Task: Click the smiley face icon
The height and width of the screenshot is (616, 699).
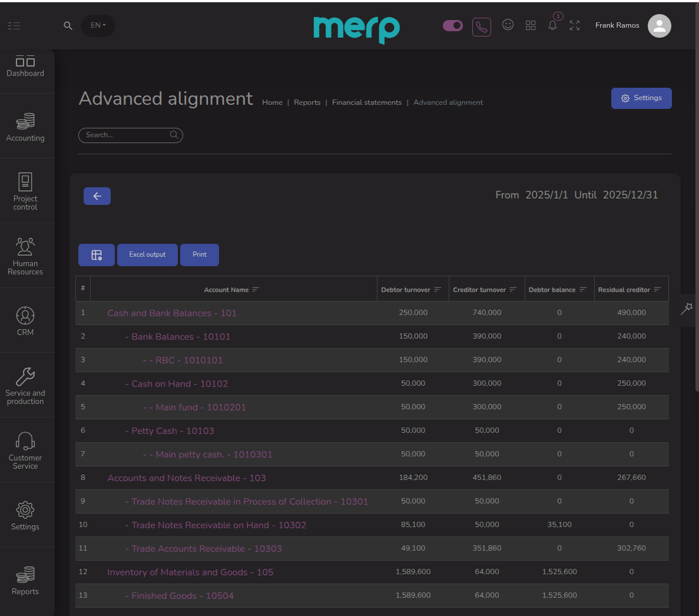Action: click(x=508, y=25)
